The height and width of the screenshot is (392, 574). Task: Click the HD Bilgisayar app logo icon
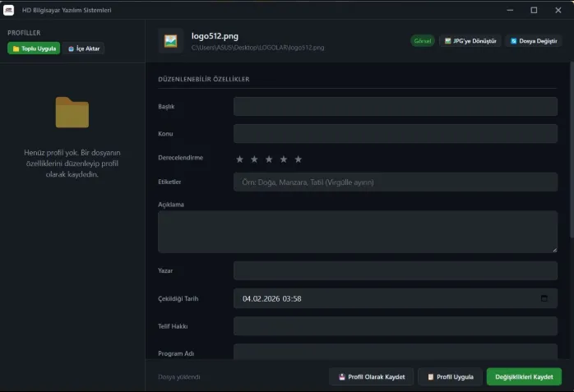(9, 10)
